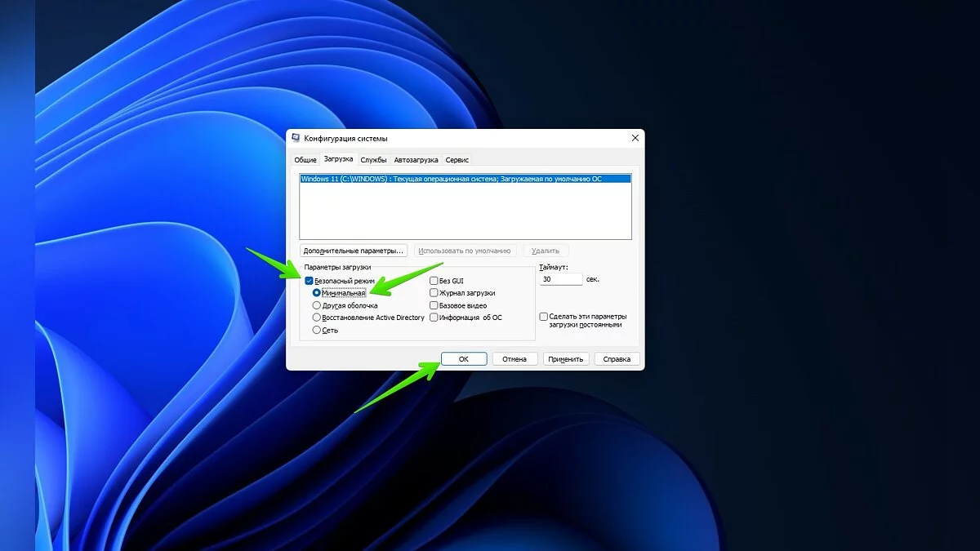
Task: Click the Использовать по умолчанию button
Action: [x=465, y=251]
